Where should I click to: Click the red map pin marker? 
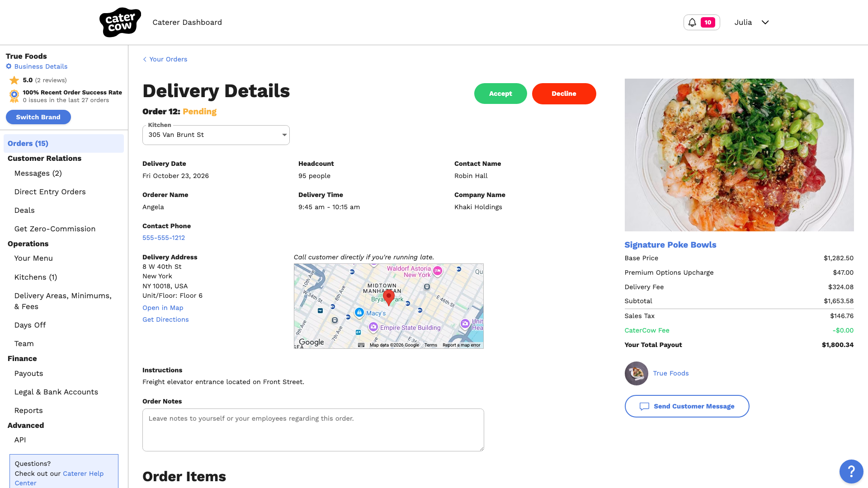[389, 297]
